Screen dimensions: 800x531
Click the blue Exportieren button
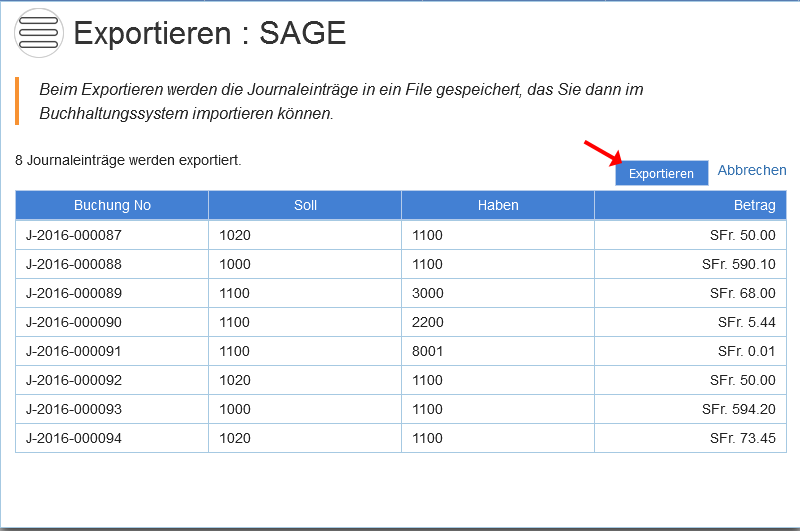(661, 173)
